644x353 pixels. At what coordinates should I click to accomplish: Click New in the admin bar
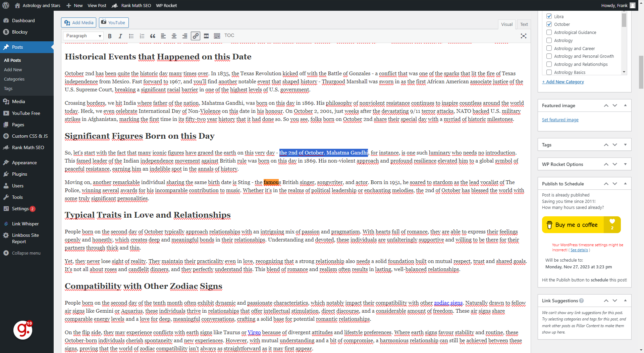74,5
